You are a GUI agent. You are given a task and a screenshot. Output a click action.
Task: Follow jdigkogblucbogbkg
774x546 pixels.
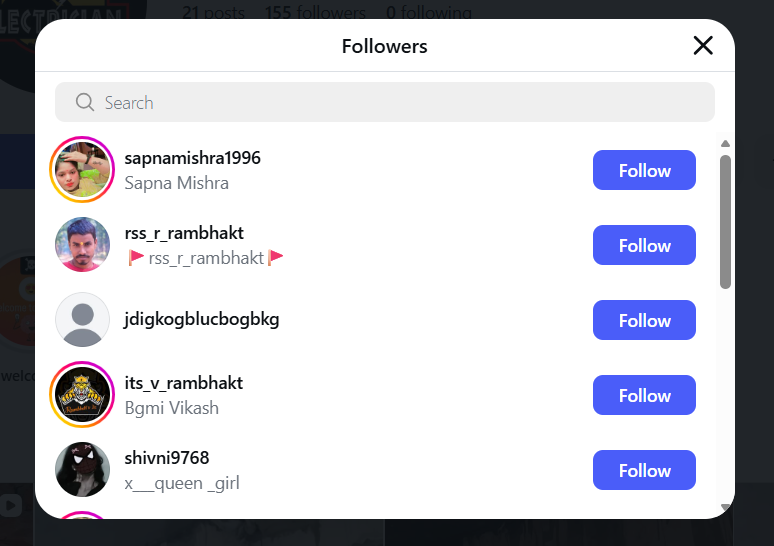(x=644, y=320)
